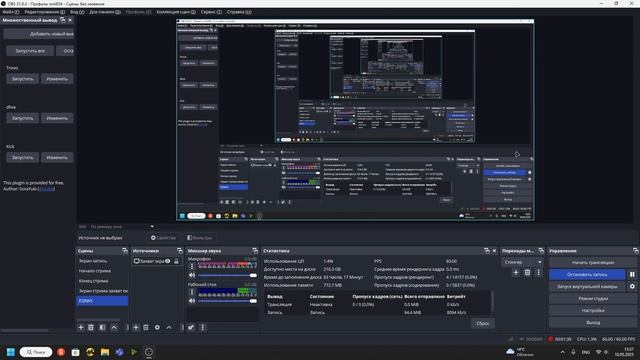This screenshot has width=640, height=360.
Task: Open the Вид menu
Action: pyautogui.click(x=77, y=12)
